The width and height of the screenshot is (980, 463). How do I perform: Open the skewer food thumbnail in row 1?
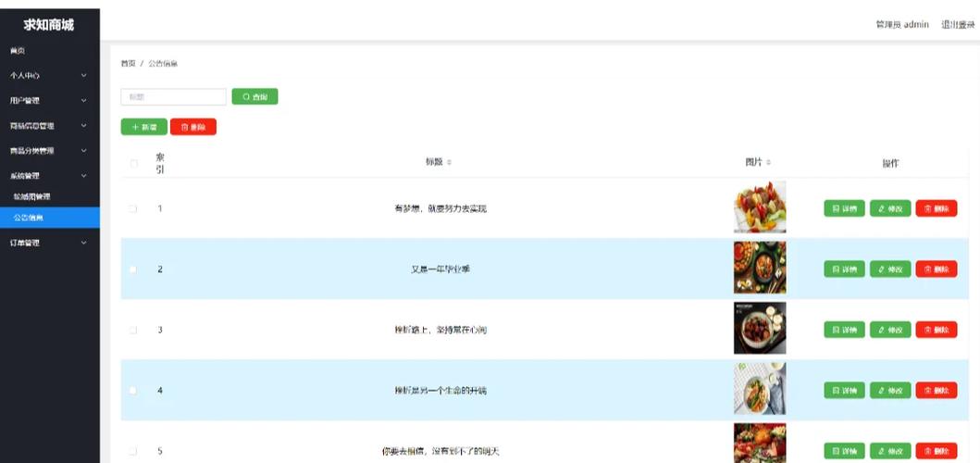(760, 207)
